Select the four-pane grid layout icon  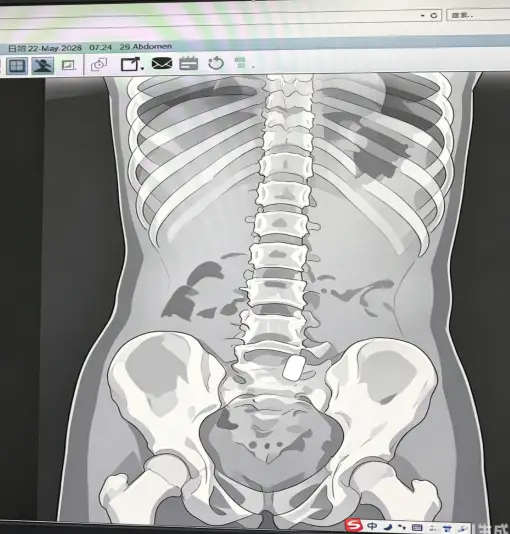click(x=16, y=65)
